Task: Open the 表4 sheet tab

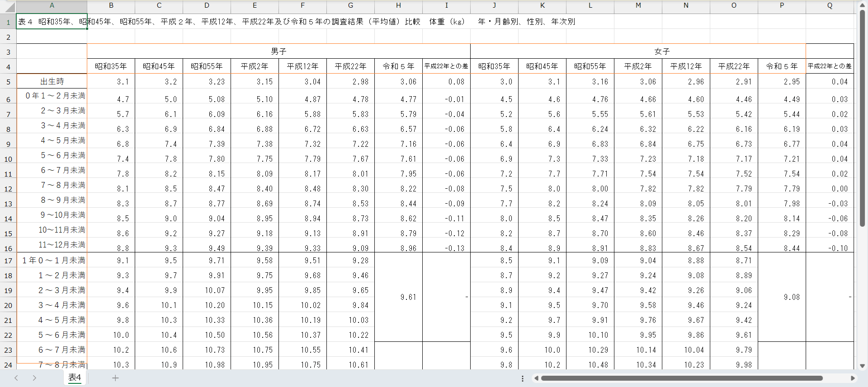Action: point(75,378)
